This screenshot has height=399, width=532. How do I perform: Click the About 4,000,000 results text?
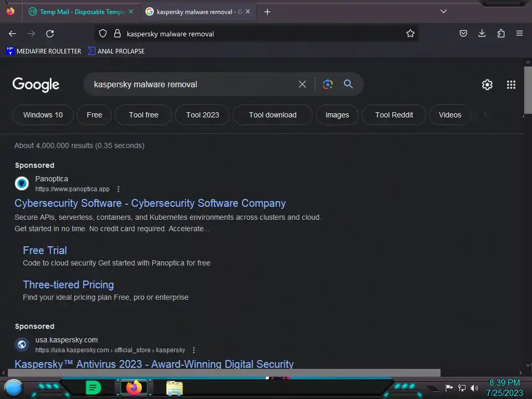(79, 145)
